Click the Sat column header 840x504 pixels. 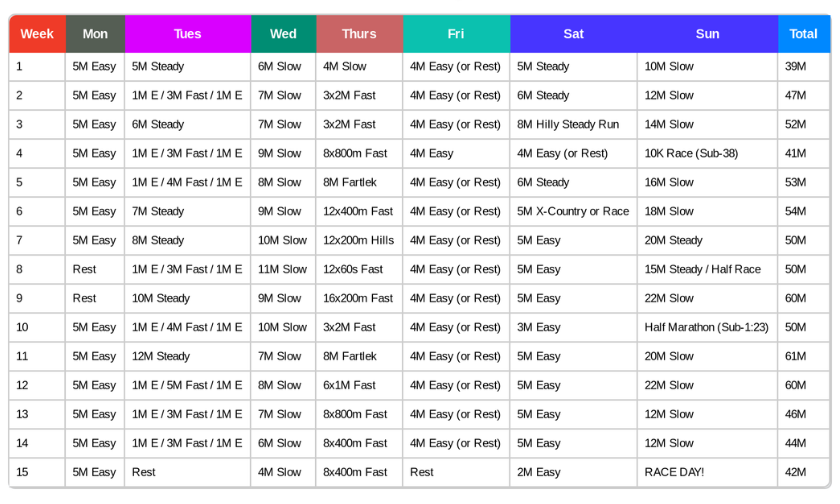573,34
